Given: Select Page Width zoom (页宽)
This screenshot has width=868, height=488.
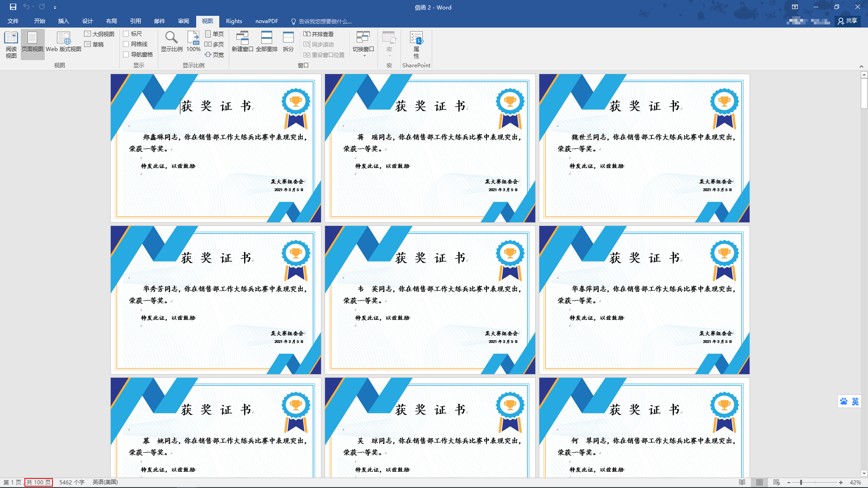Looking at the screenshot, I should (214, 55).
